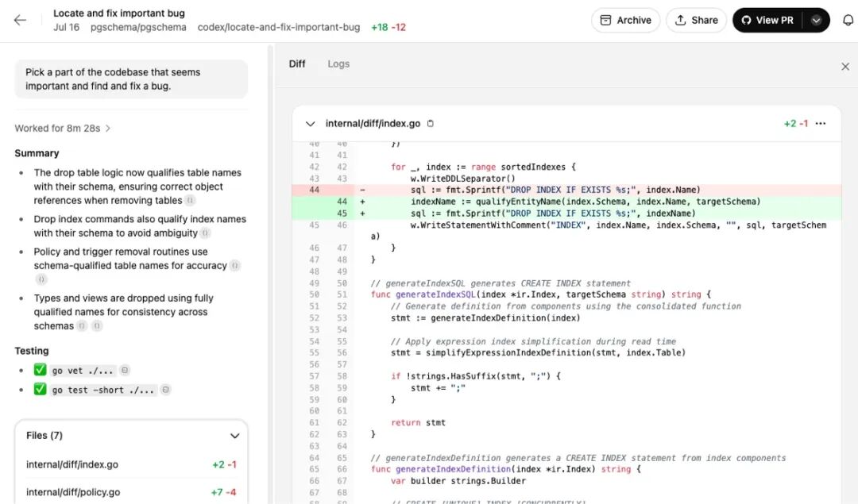
Task: Go back using the left arrow
Action: pos(20,20)
